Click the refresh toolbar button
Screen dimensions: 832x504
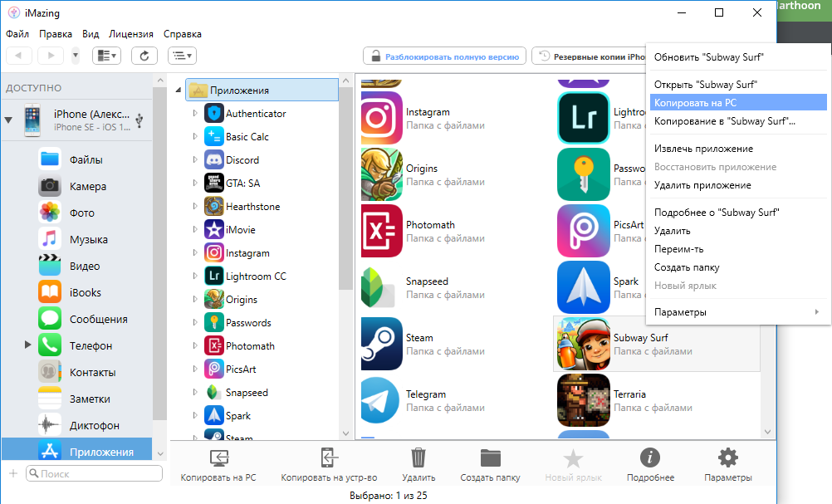tap(144, 56)
